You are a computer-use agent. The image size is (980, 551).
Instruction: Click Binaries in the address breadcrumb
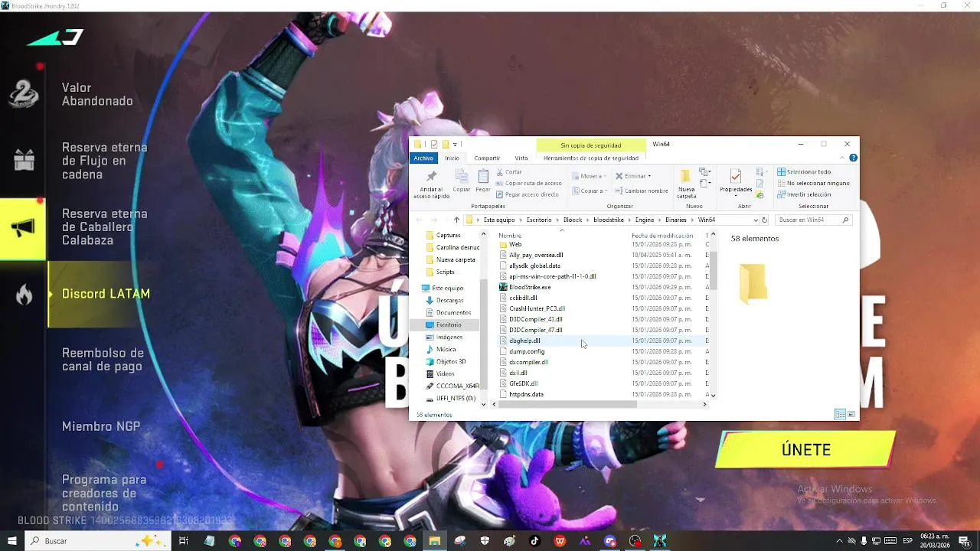[x=676, y=220]
